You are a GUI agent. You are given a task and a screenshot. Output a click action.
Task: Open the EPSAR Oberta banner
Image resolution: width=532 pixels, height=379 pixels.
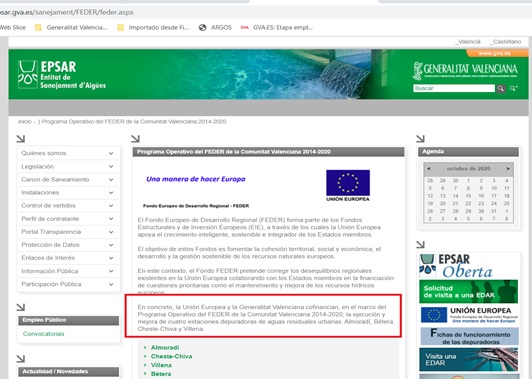(x=468, y=266)
